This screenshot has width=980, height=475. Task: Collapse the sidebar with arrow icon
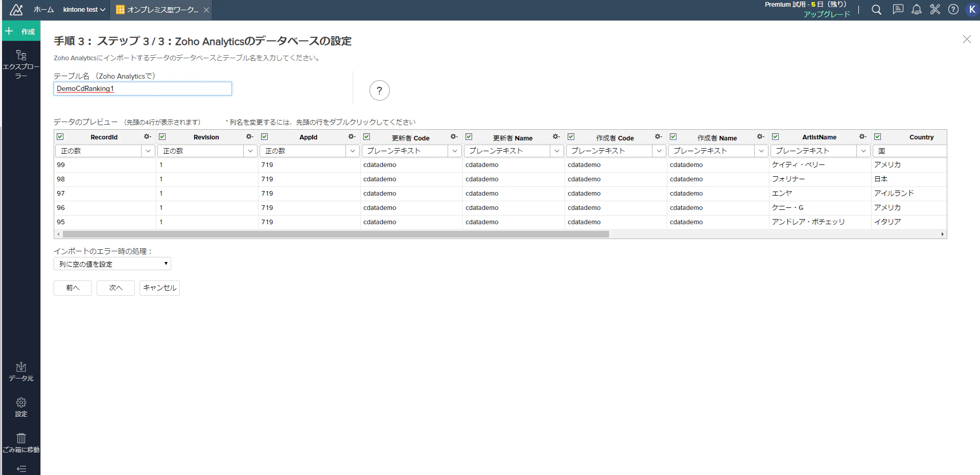coord(21,469)
